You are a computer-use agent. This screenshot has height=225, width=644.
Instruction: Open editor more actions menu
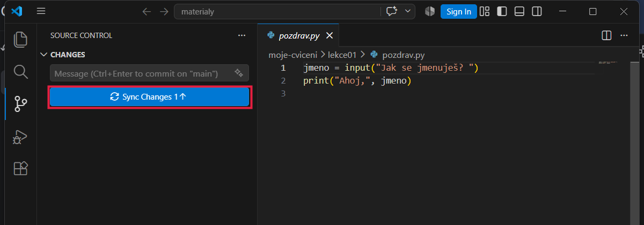click(x=624, y=35)
